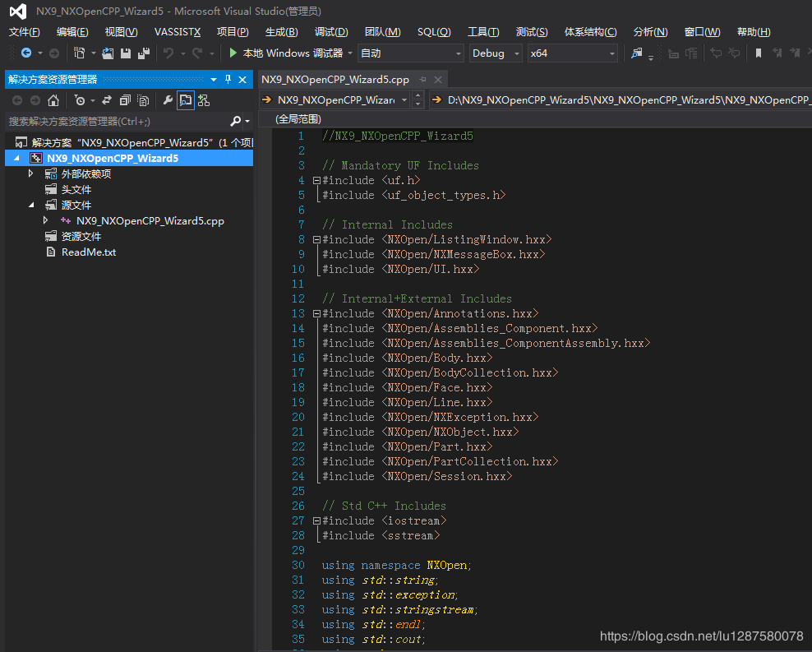Image resolution: width=812 pixels, height=652 pixels.
Task: Open the 工具(T) menu
Action: point(484,32)
